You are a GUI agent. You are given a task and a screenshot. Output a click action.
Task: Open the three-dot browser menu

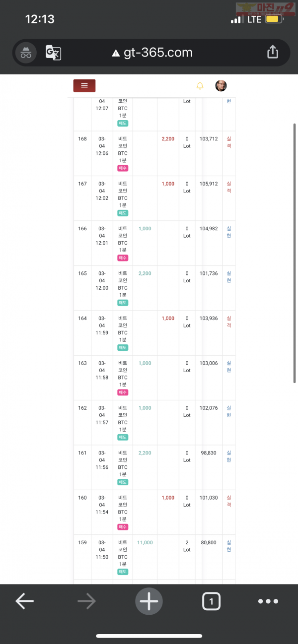point(268,601)
